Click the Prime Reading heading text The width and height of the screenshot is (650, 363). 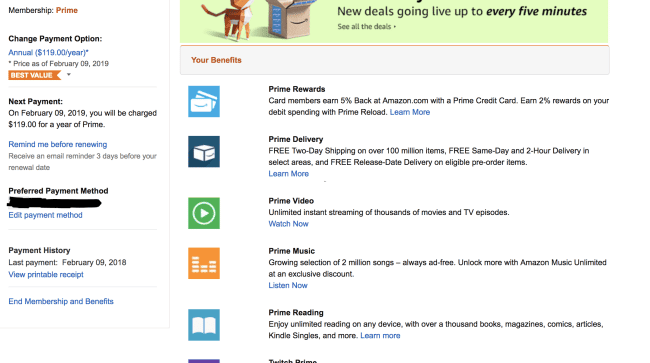point(296,313)
